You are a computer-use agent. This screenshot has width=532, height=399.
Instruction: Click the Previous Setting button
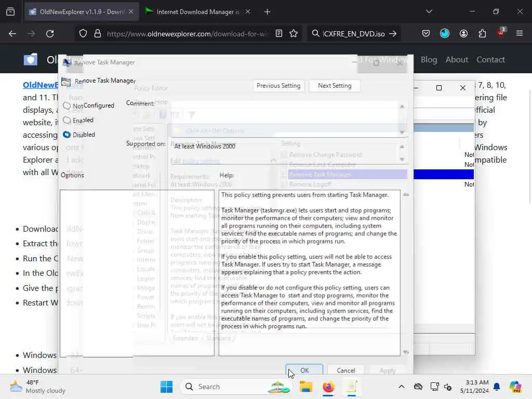[x=278, y=86]
